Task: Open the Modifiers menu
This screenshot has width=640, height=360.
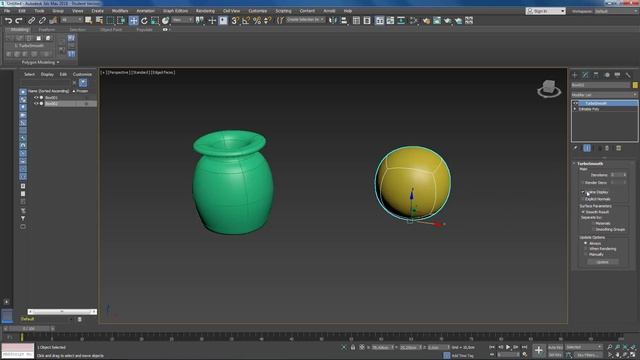Action: (x=120, y=11)
